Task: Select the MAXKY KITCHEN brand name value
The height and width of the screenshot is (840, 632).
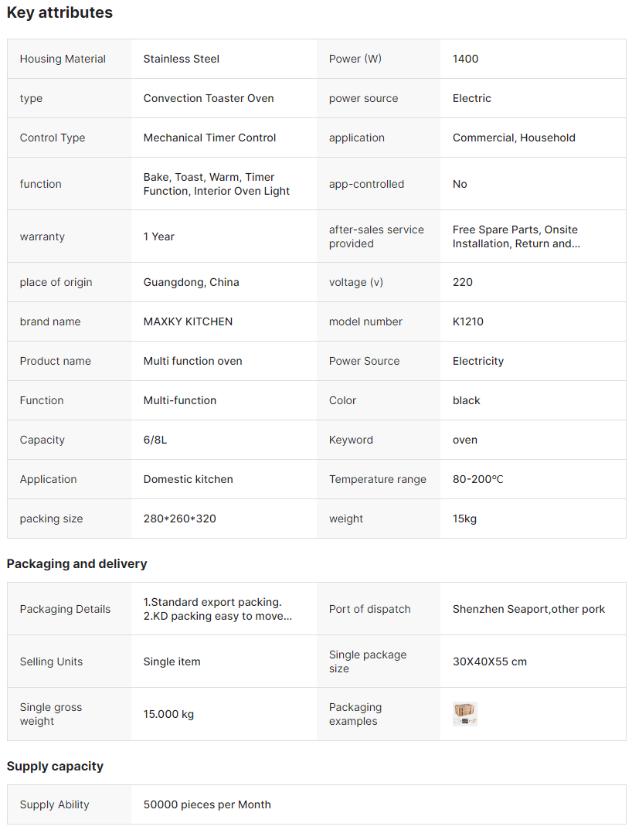Action: 188,321
